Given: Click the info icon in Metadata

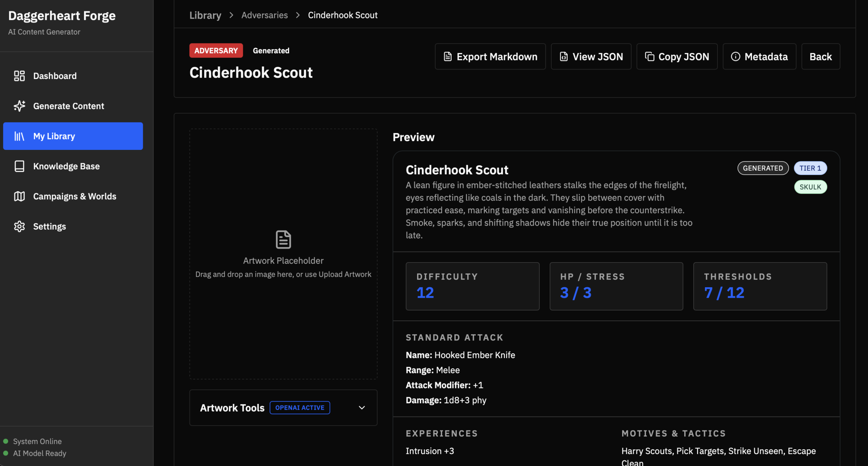Looking at the screenshot, I should click(x=735, y=57).
